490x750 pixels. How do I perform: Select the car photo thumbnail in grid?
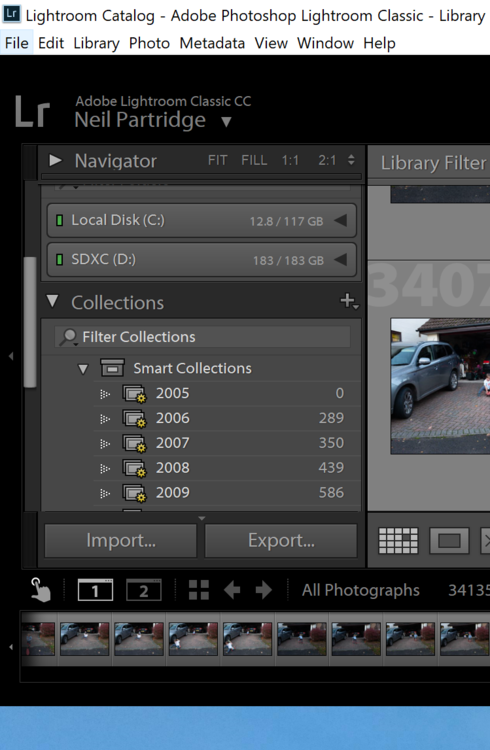click(440, 386)
